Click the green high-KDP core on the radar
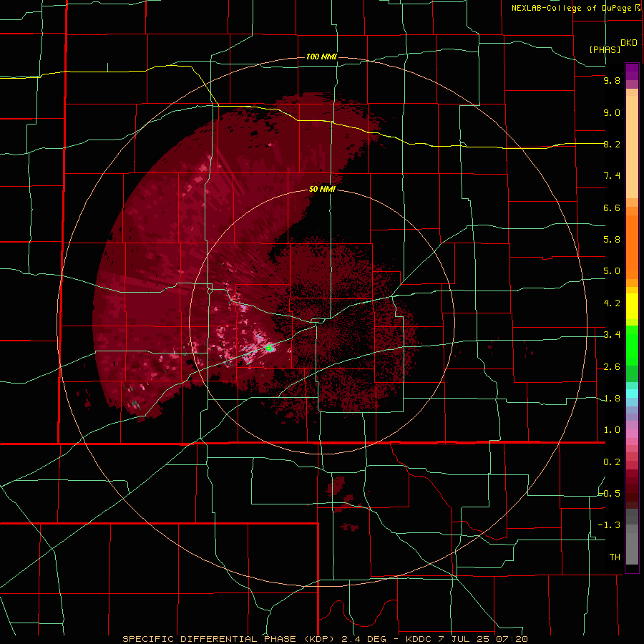The width and height of the screenshot is (644, 644). click(269, 348)
